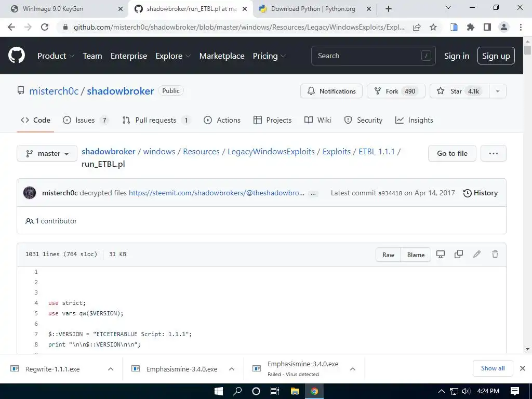Click the Show all downloads button
Screen dimensions: 532x399
coord(493,368)
